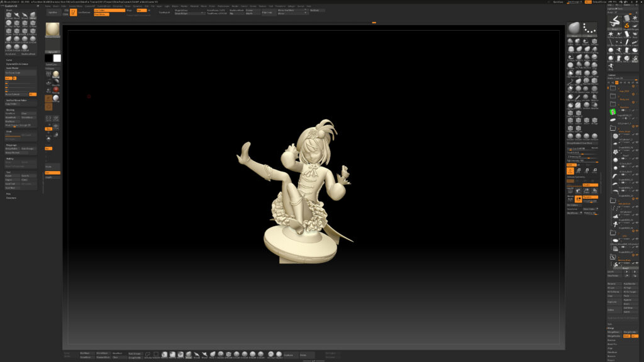This screenshot has height=362, width=644.
Task: Select the green-highlighted subtool thumbnail
Action: tap(613, 112)
